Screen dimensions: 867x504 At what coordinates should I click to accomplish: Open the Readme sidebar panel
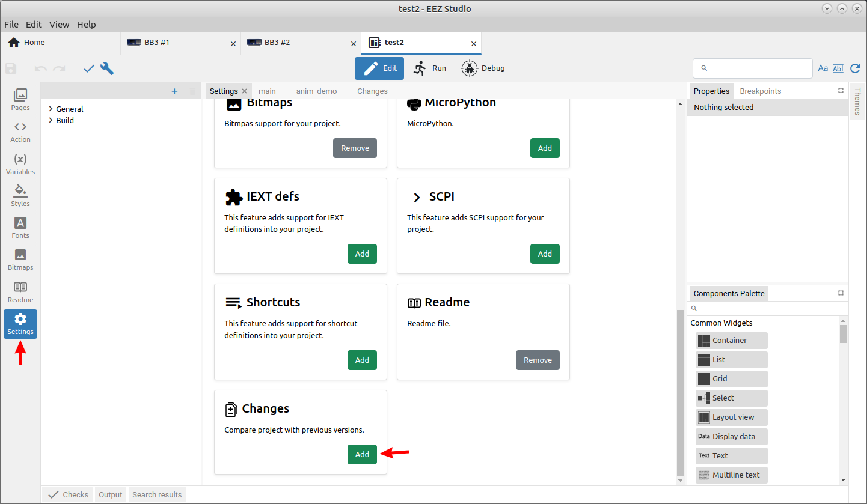point(20,292)
